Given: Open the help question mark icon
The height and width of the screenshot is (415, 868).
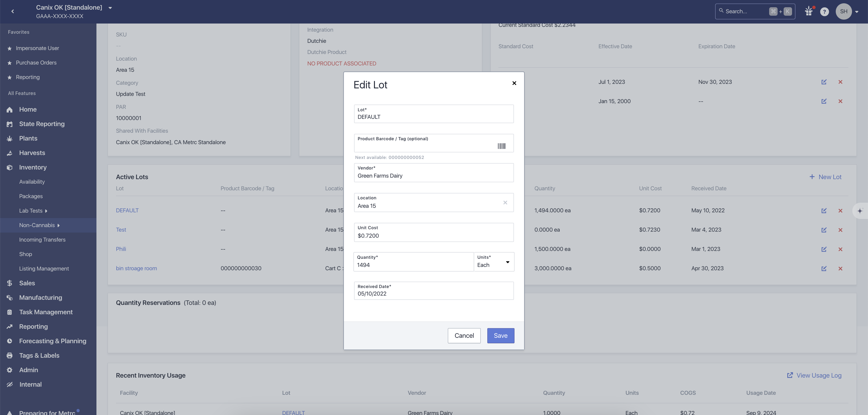Looking at the screenshot, I should pyautogui.click(x=824, y=12).
